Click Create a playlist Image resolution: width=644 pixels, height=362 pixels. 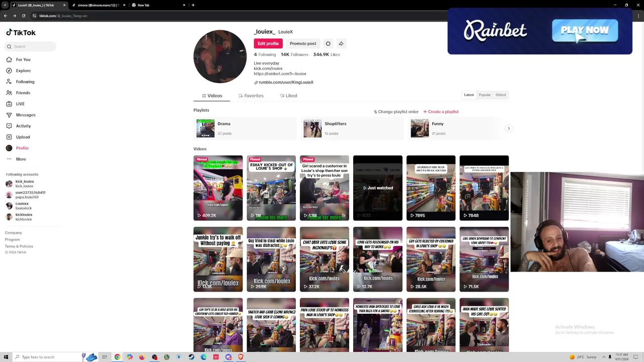(x=441, y=112)
